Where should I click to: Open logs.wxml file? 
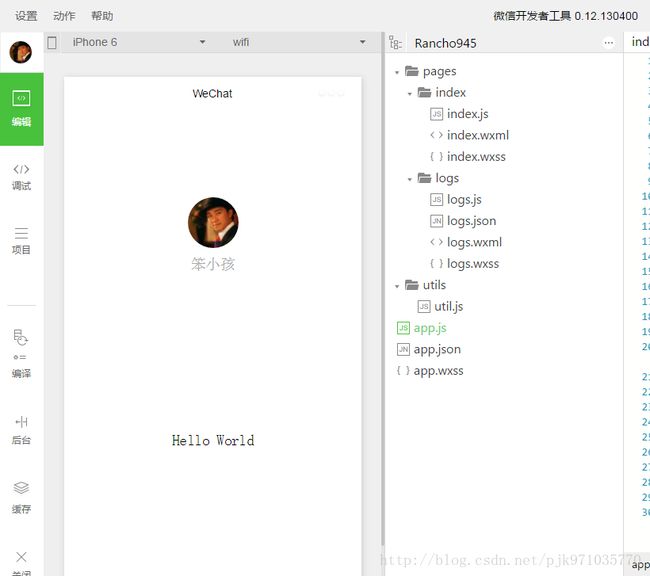coord(466,242)
